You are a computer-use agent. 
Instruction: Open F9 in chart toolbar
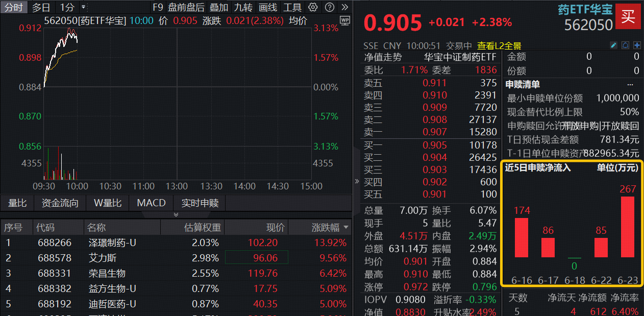click(x=158, y=7)
